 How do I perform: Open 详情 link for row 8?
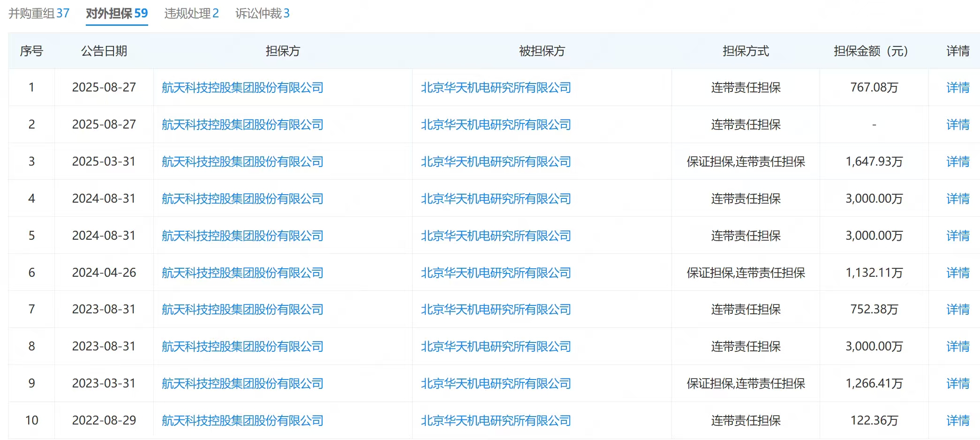click(957, 347)
